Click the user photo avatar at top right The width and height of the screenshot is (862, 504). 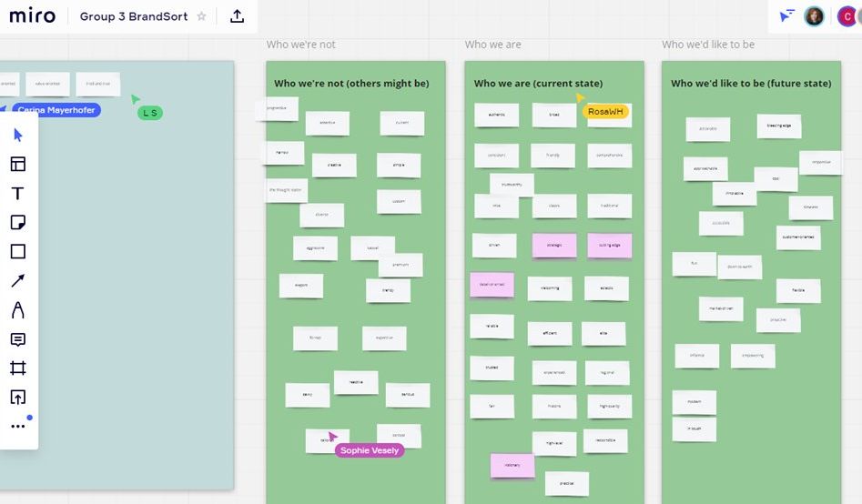tap(814, 16)
